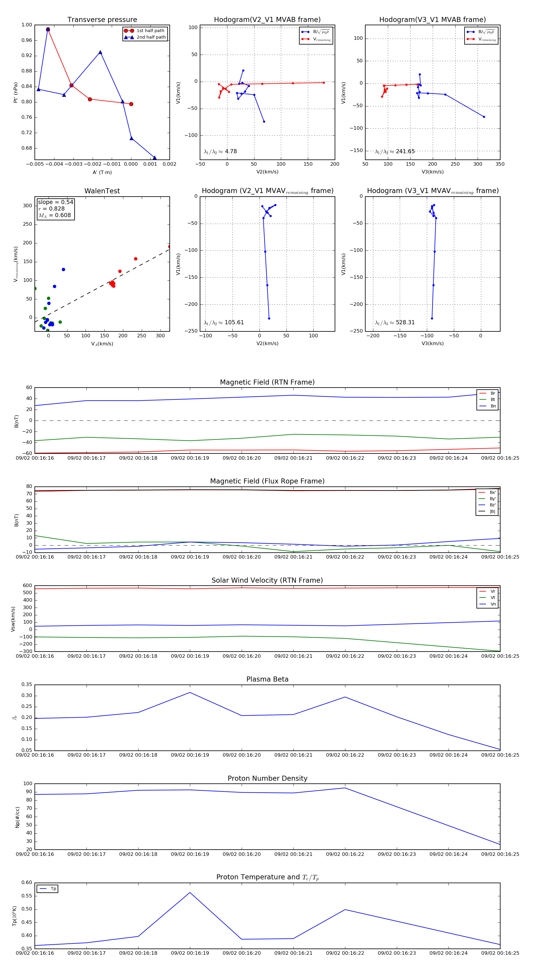This screenshot has width=535, height=980.
Task: Select the 'slope = 0.54' annotation
Action: (56, 202)
